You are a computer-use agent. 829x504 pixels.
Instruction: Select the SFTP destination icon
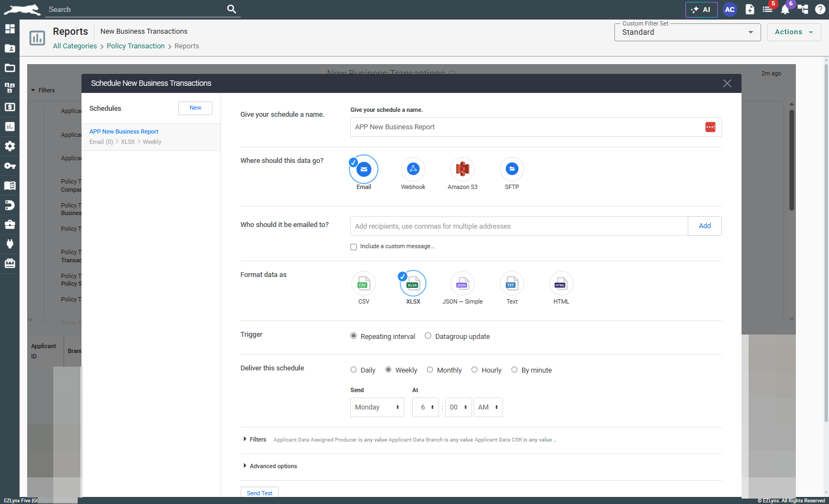click(512, 169)
